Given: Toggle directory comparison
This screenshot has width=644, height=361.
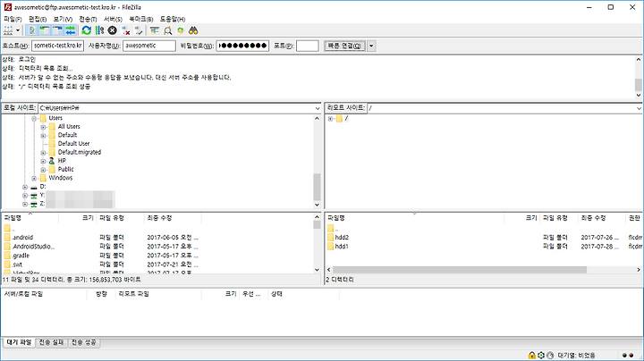Looking at the screenshot, I should (x=167, y=30).
